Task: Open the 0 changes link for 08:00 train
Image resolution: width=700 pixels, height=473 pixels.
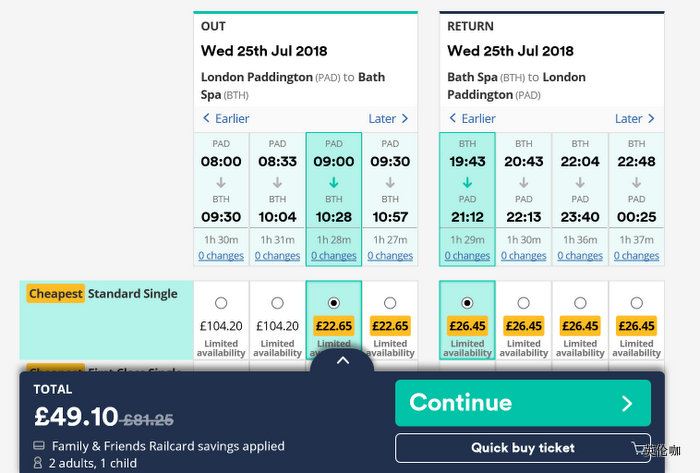Action: pos(221,256)
